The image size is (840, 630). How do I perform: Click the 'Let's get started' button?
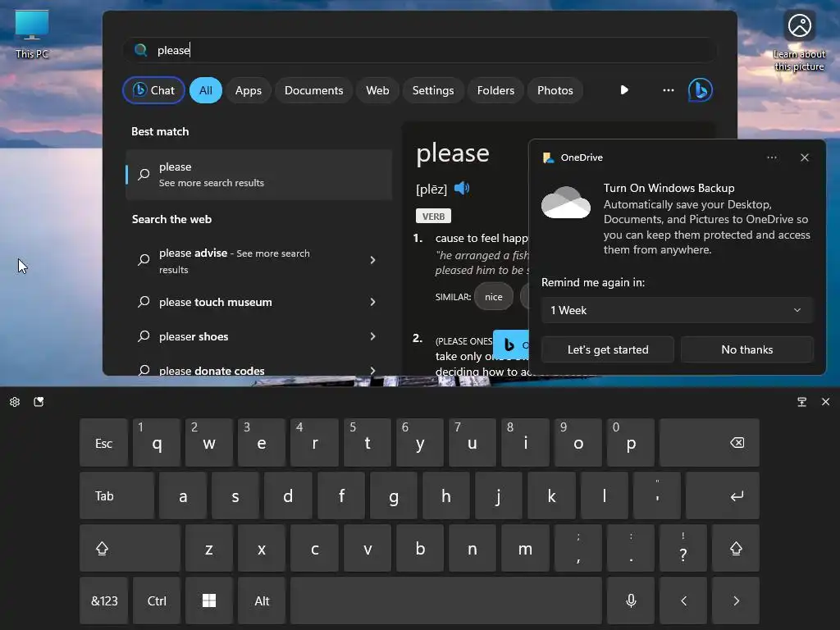tap(608, 349)
